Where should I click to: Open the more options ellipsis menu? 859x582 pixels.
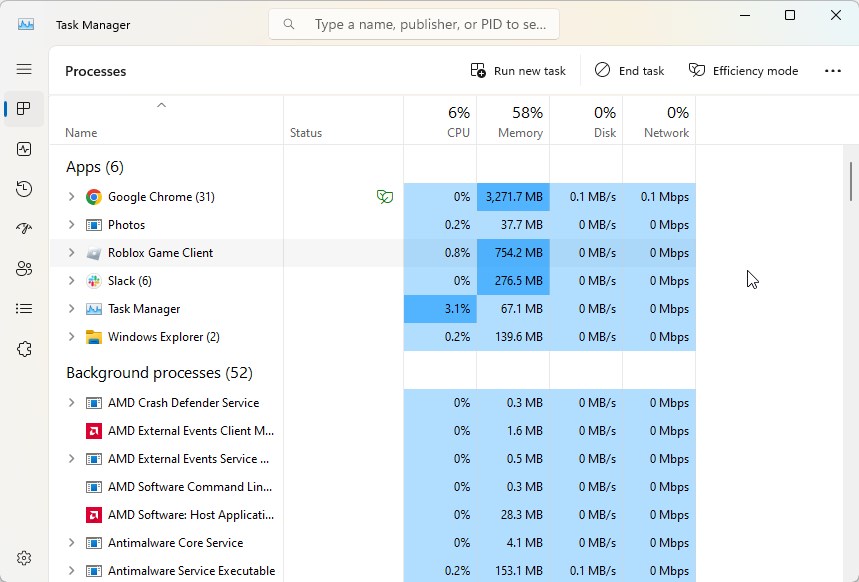tap(833, 70)
